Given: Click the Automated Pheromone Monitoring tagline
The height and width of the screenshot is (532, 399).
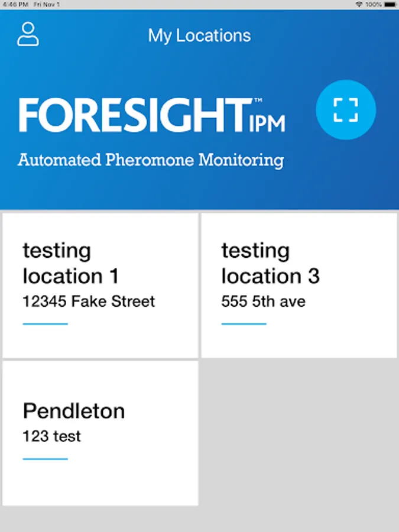Looking at the screenshot, I should coord(151,160).
